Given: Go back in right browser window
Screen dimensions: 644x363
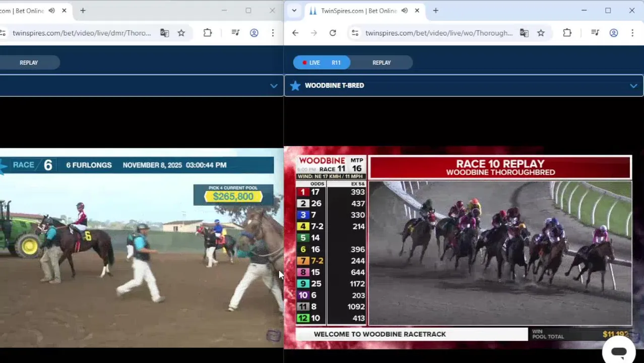Looking at the screenshot, I should coord(295,33).
